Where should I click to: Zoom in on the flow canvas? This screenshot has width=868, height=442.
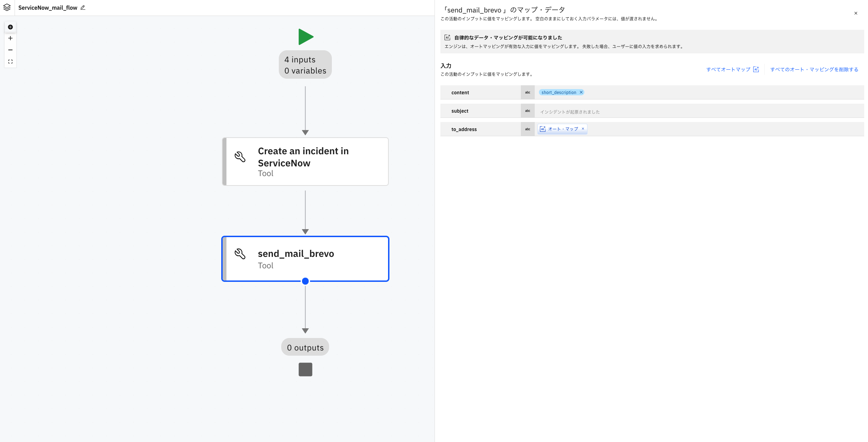(10, 38)
